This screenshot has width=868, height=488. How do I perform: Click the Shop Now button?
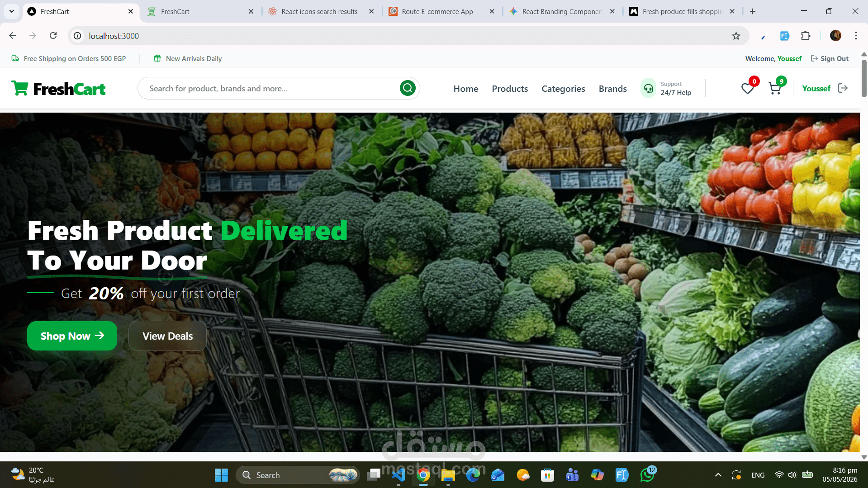(72, 336)
